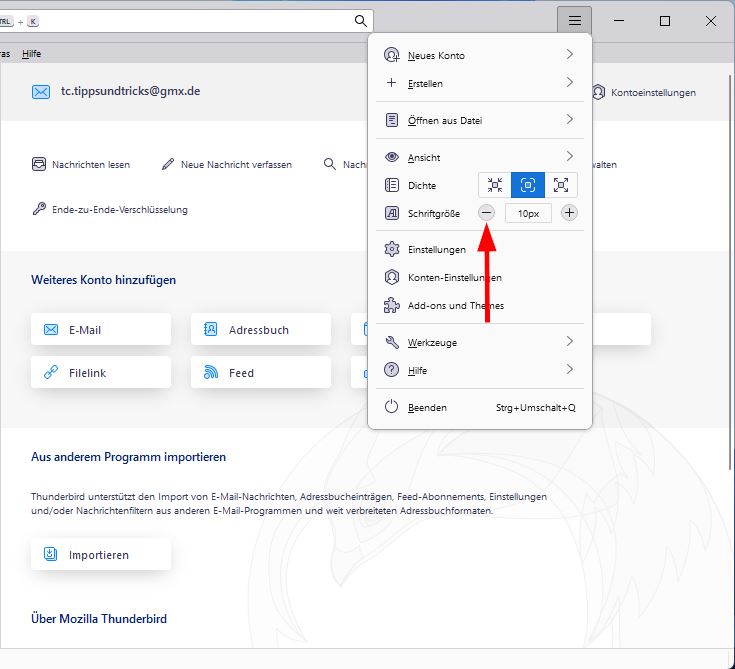735x669 pixels.
Task: Click Nachrichten lesen envelope icon
Action: 40,164
